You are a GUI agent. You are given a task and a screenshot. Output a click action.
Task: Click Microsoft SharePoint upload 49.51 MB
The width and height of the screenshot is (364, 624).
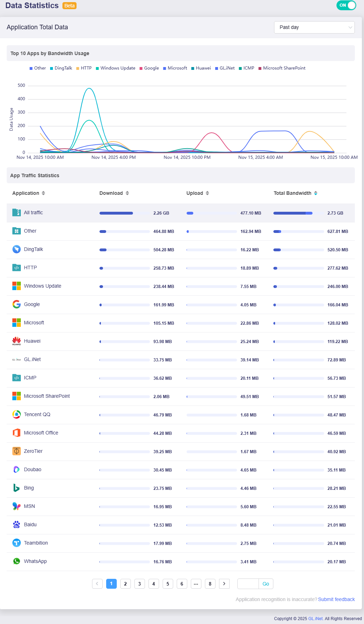coord(250,397)
